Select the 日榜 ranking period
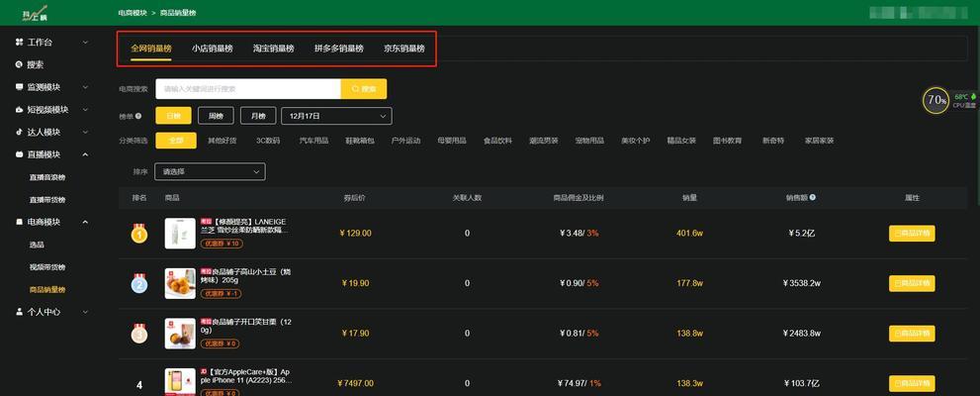The width and height of the screenshot is (980, 396). click(x=173, y=116)
